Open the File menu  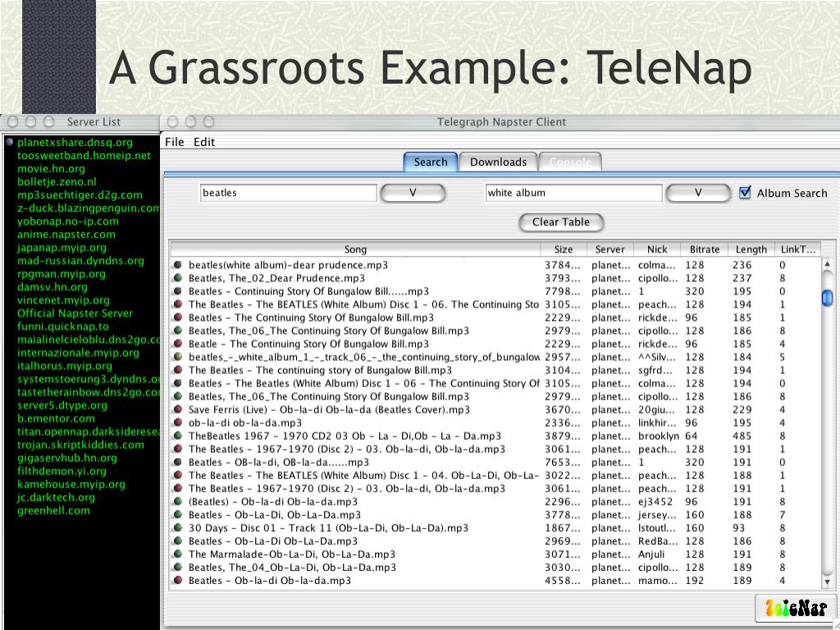[174, 142]
